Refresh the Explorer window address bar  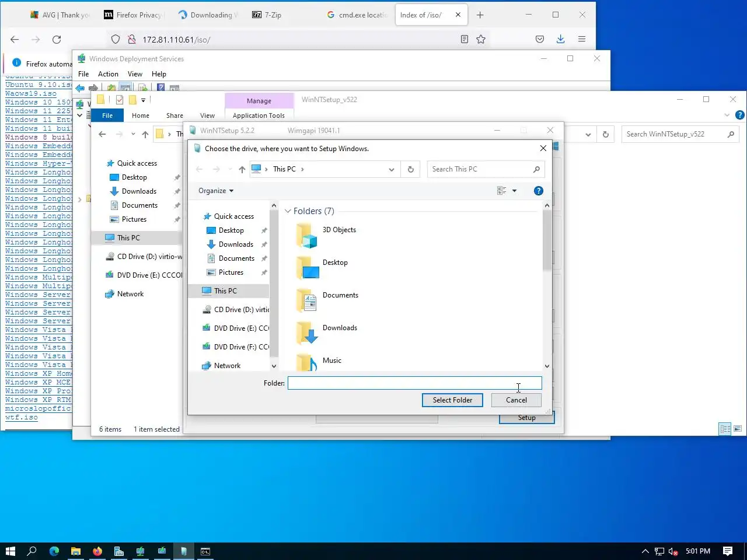pos(606,134)
